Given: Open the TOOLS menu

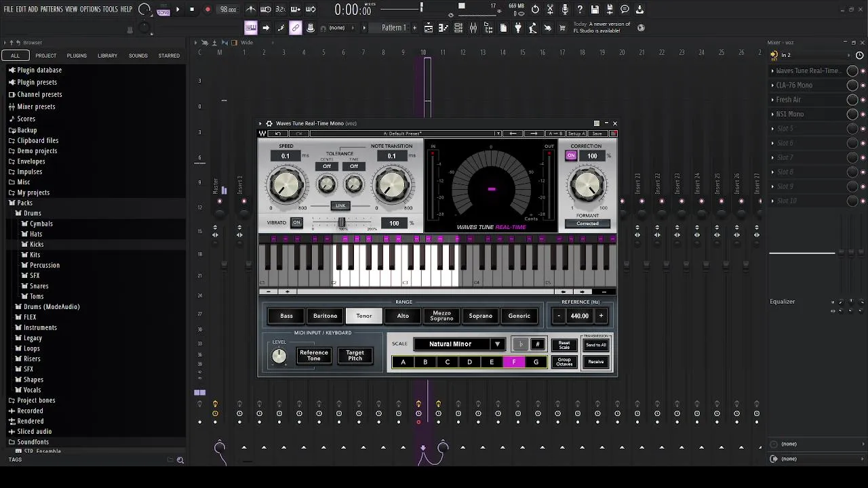Looking at the screenshot, I should pyautogui.click(x=111, y=9).
